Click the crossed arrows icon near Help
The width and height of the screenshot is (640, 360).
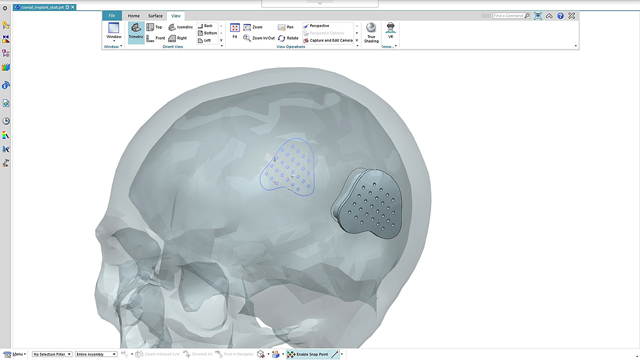point(571,16)
